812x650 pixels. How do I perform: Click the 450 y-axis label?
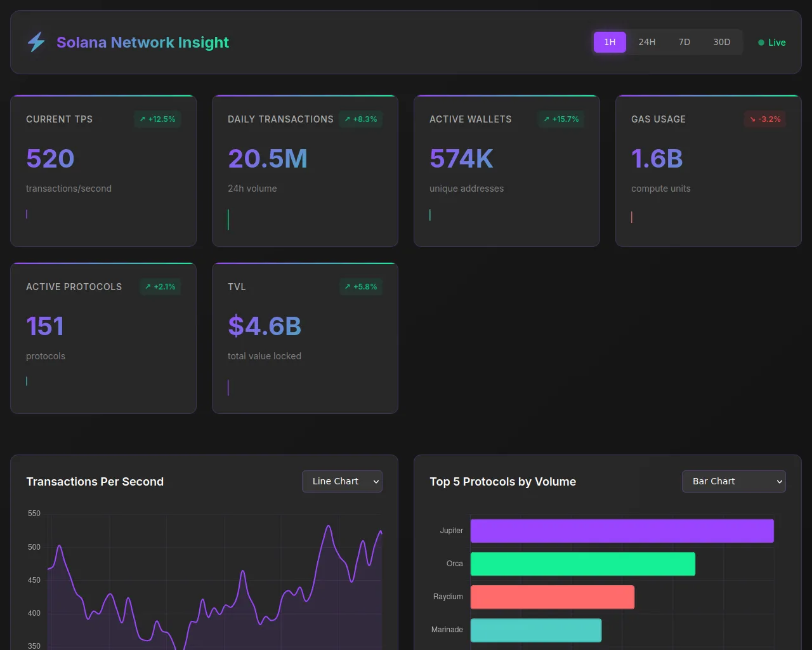(x=34, y=580)
